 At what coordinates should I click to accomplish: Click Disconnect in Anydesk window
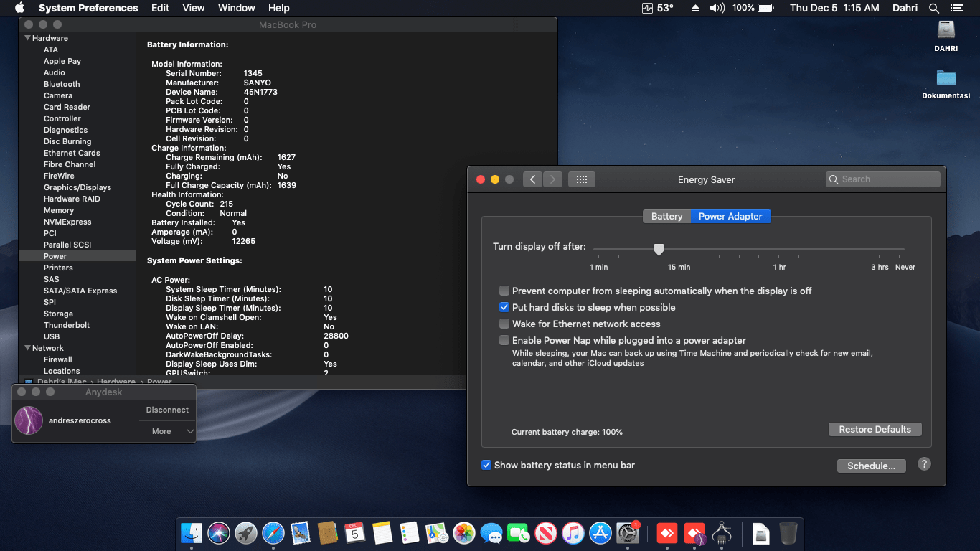click(x=167, y=410)
